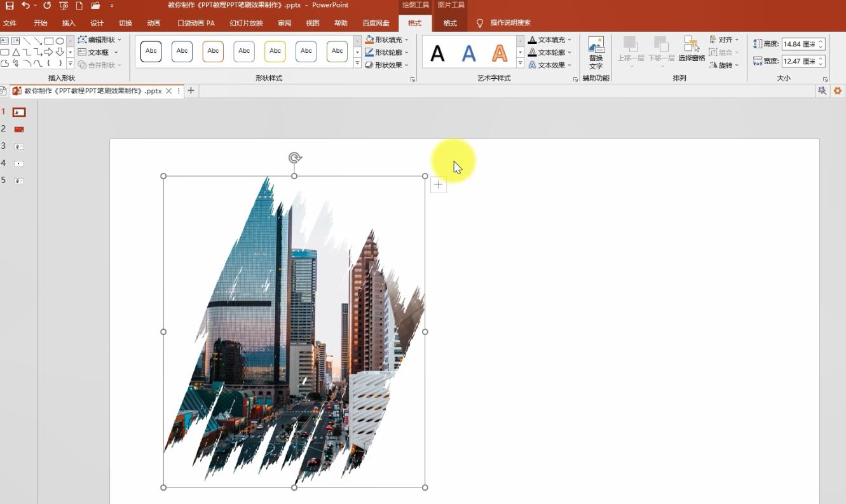
Task: Expand the shape styles gallery
Action: tap(357, 64)
